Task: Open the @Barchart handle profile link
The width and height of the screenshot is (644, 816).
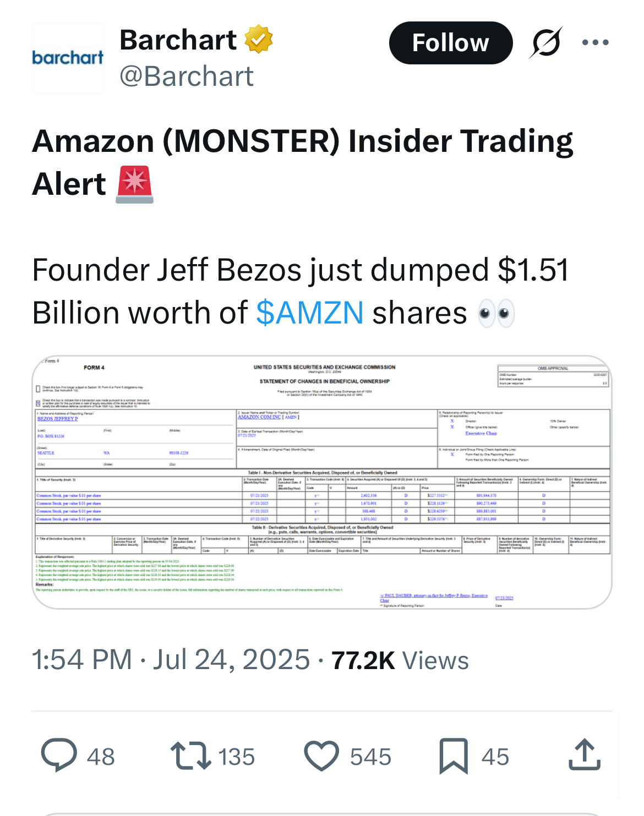Action: click(186, 76)
